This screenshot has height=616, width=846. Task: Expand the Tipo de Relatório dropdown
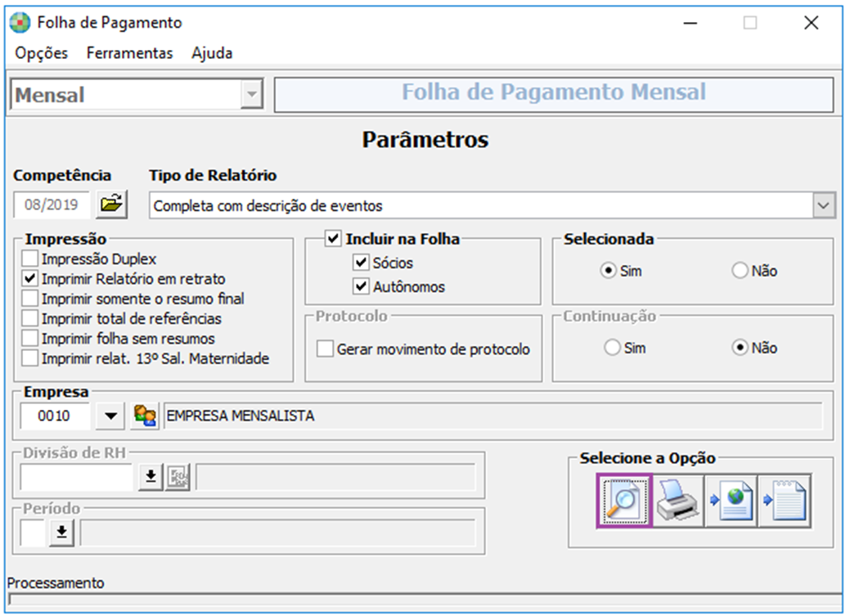824,206
